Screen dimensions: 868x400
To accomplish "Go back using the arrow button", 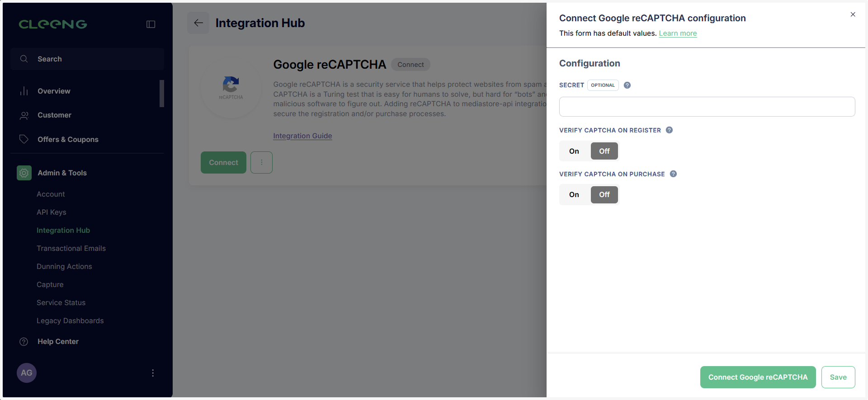I will [198, 23].
